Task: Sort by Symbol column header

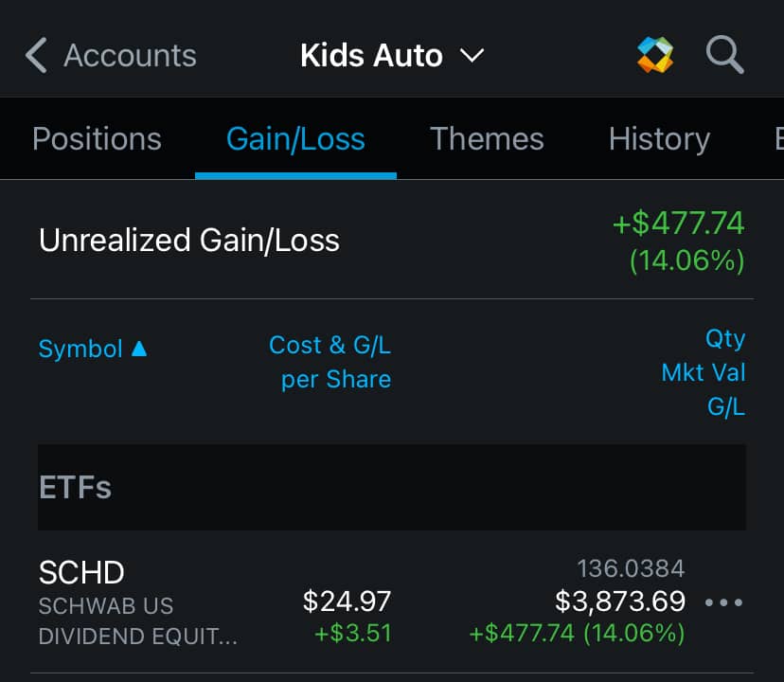Action: pos(80,349)
